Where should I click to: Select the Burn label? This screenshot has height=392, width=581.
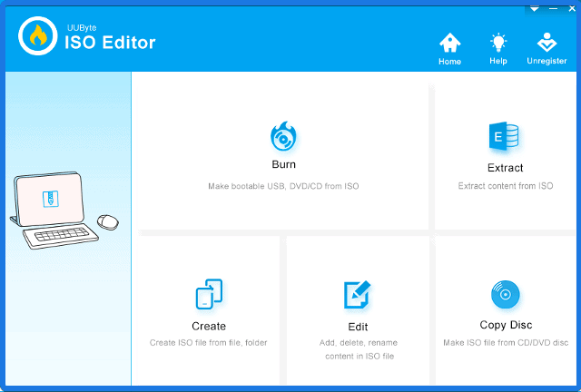(x=284, y=164)
